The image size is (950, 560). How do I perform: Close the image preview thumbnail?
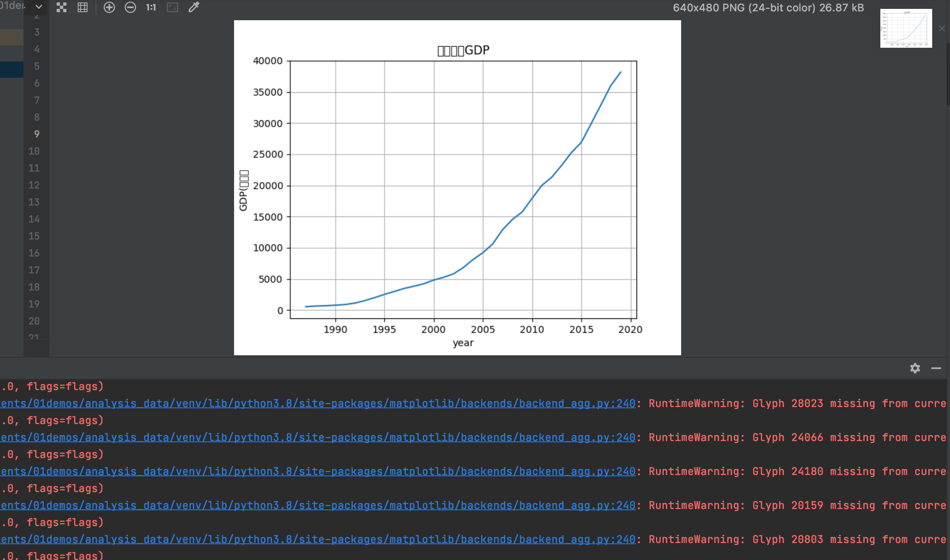click(x=942, y=28)
